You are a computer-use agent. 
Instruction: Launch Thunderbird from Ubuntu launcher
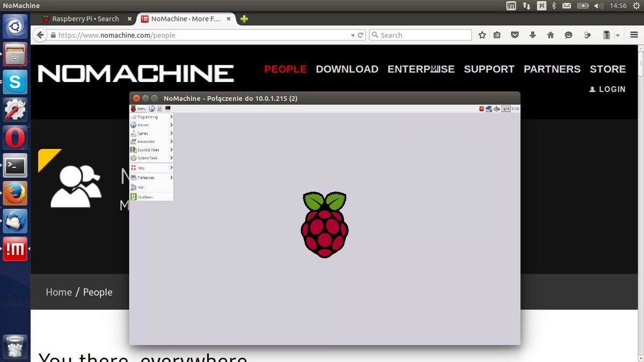click(15, 221)
